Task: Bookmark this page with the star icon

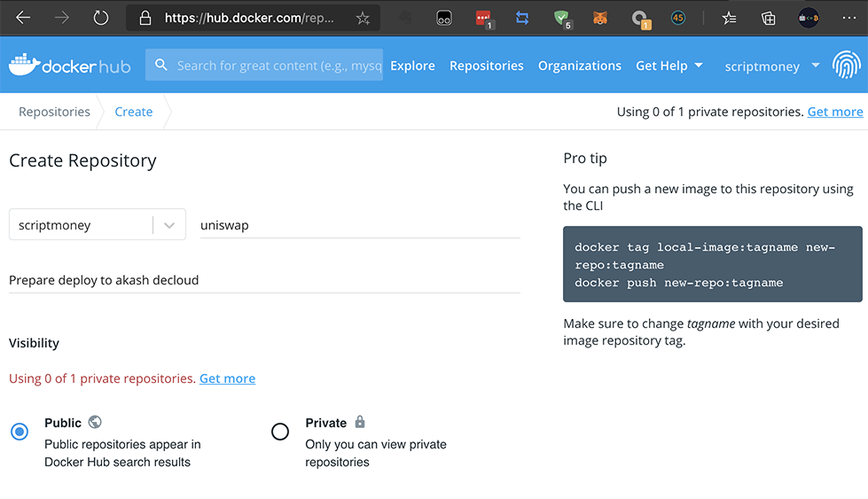Action: click(x=363, y=19)
